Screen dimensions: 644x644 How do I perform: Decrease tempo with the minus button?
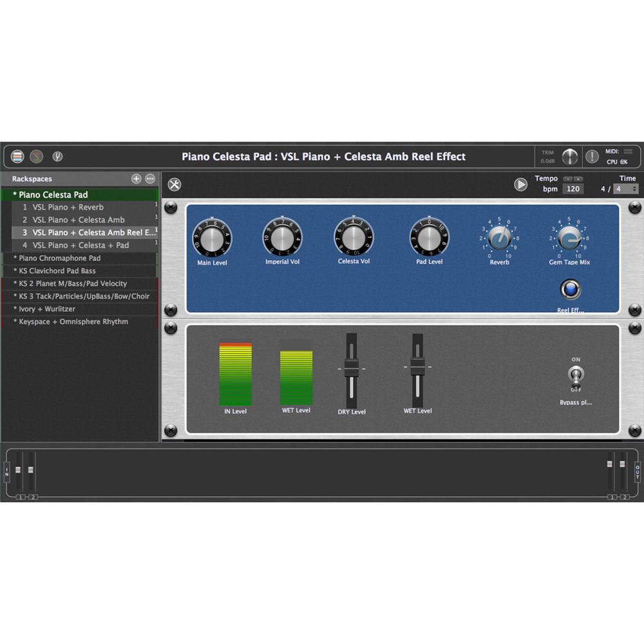coord(567,178)
